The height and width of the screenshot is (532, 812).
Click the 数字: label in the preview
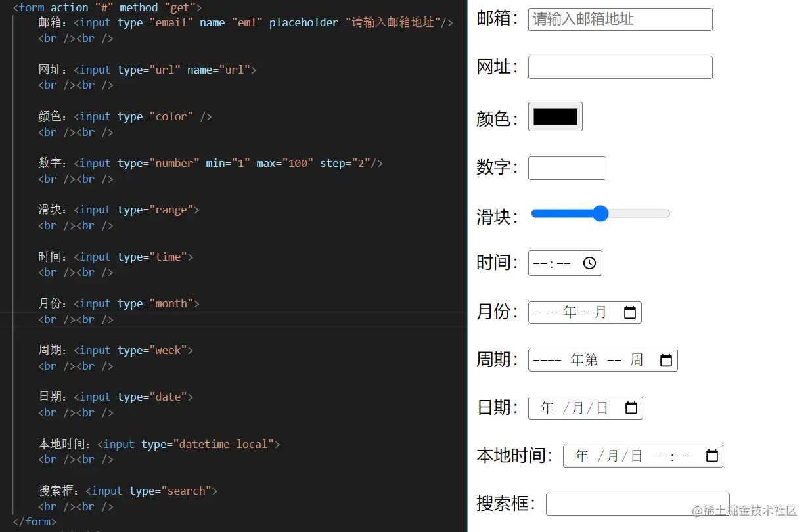(x=498, y=167)
